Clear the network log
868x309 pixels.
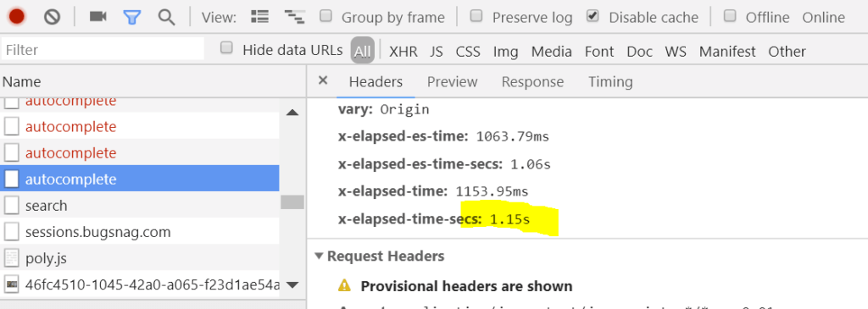[52, 17]
